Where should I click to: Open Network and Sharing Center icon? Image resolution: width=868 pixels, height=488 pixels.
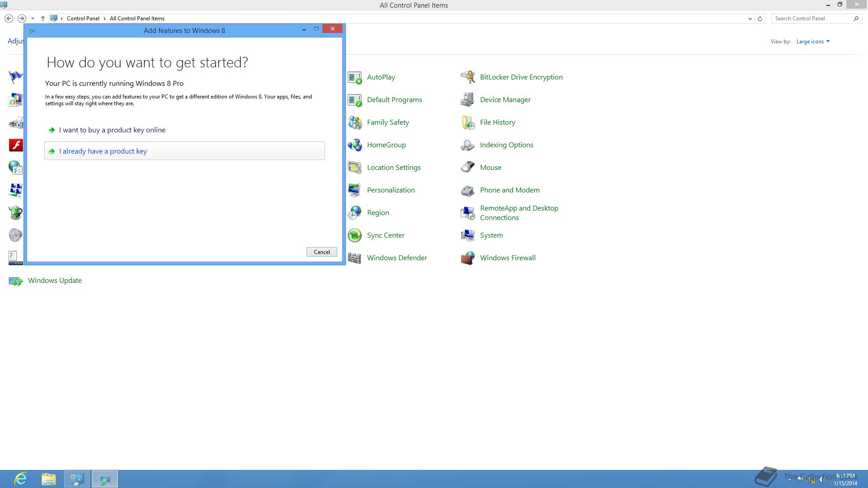pyautogui.click(x=15, y=190)
